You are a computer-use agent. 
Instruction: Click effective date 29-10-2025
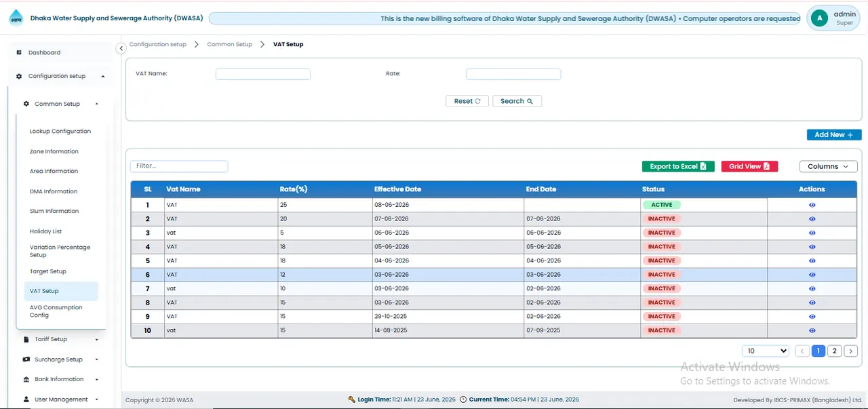391,316
